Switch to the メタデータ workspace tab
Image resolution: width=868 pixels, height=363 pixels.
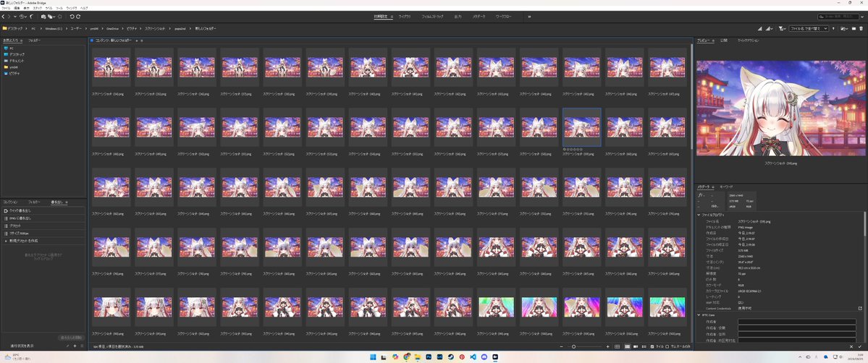(x=479, y=17)
